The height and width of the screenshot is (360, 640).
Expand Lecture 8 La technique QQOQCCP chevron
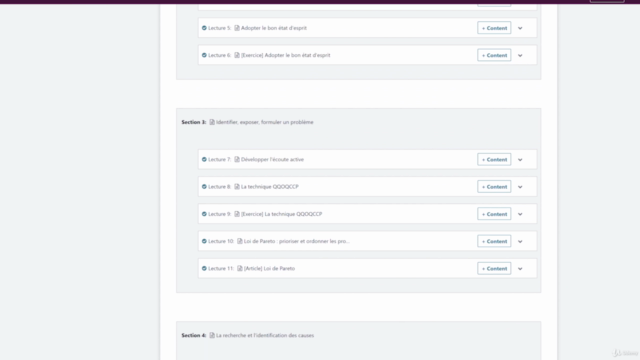[x=520, y=187]
